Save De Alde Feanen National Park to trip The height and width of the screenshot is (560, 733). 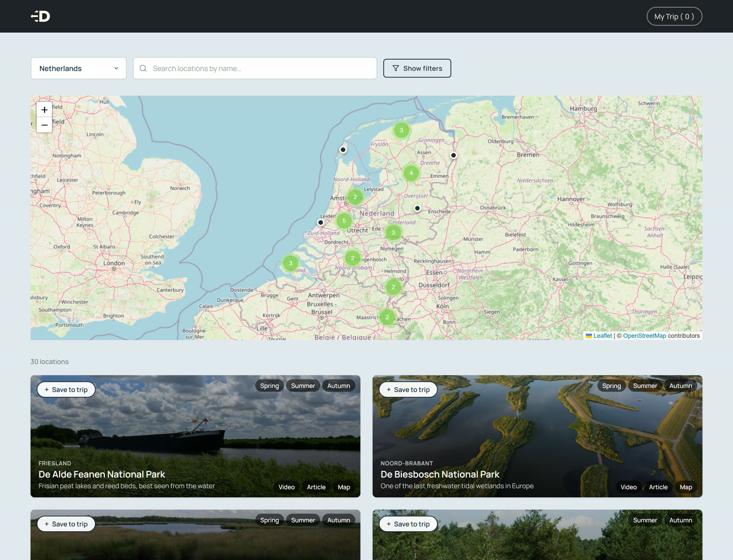(66, 390)
